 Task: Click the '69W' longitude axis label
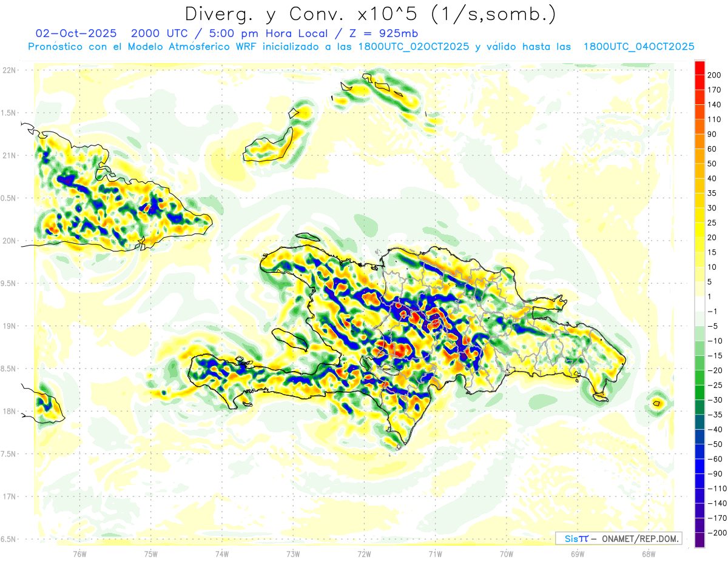578,554
